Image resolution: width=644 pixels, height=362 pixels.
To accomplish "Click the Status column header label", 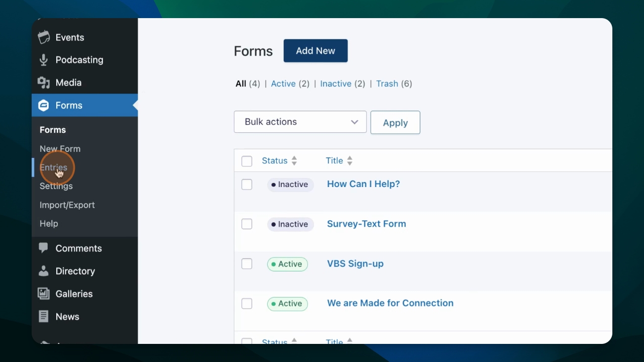I will 275,161.
